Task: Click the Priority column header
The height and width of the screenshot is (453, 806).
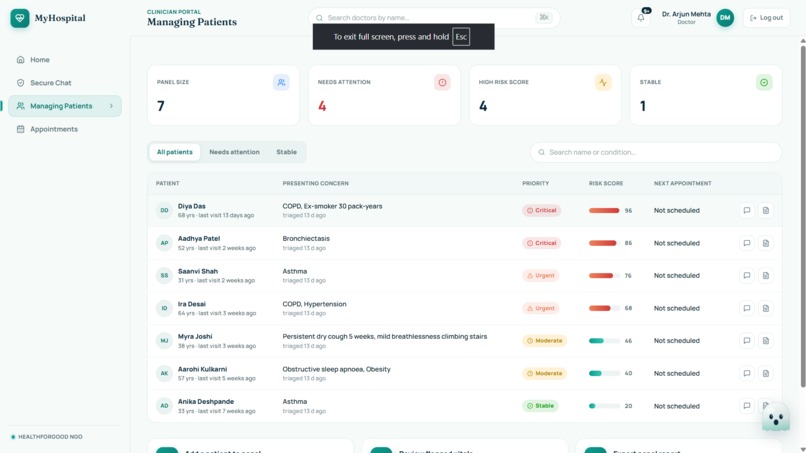Action: [536, 184]
